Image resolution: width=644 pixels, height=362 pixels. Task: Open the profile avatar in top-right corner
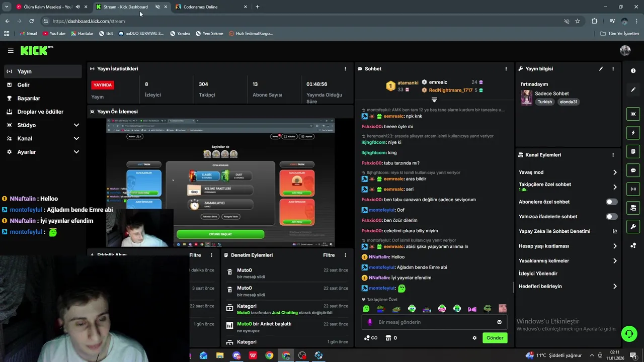click(625, 50)
